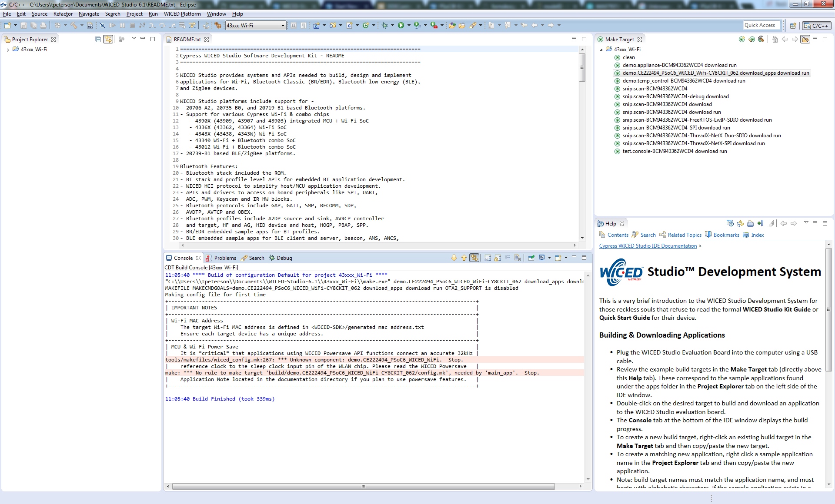Click Bookmark Document icon in Help view
835x504 pixels.
pos(760,224)
